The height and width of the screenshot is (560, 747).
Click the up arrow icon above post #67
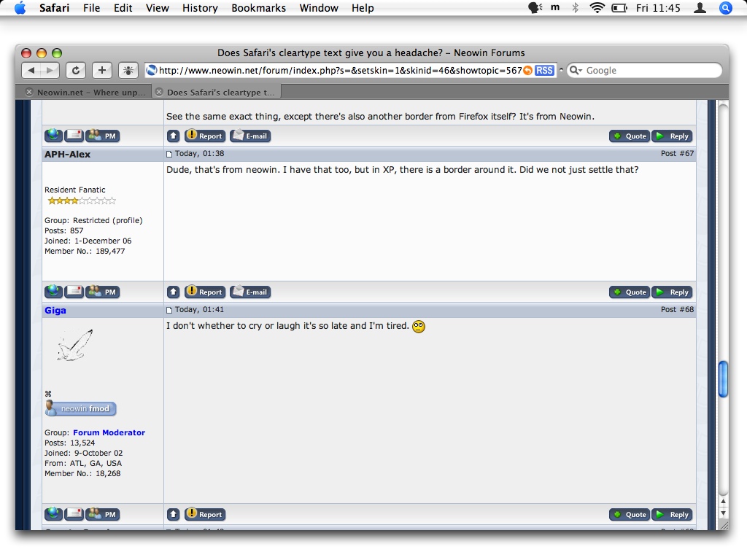coord(174,136)
